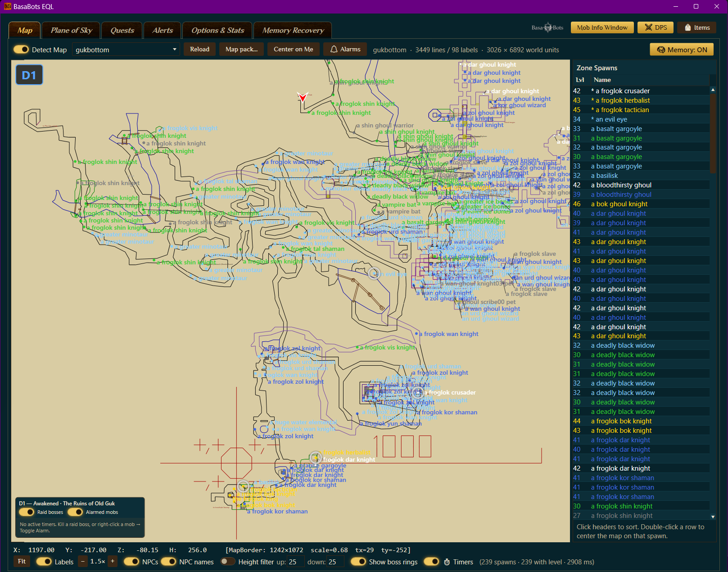This screenshot has height=572, width=728.
Task: Select level 42 'a froglok dar knight' row
Action: 641,468
